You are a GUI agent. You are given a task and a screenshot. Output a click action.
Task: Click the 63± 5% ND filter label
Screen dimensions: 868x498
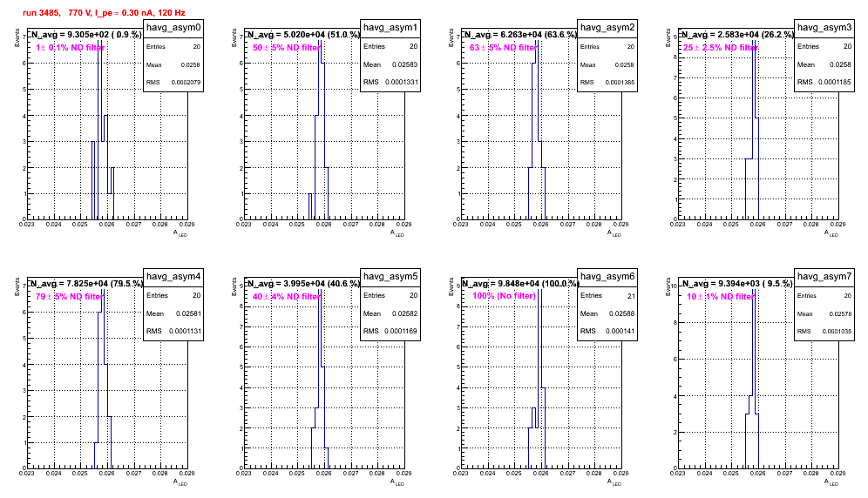coord(504,48)
